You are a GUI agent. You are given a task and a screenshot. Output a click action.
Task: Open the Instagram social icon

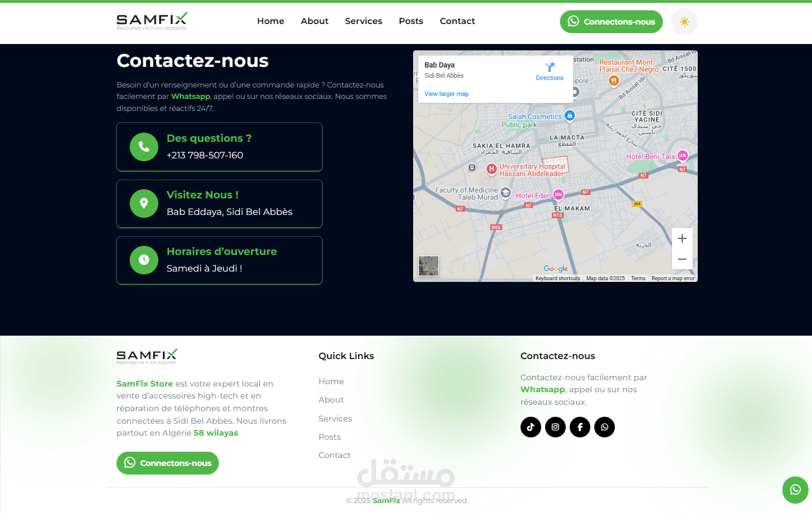pos(555,427)
